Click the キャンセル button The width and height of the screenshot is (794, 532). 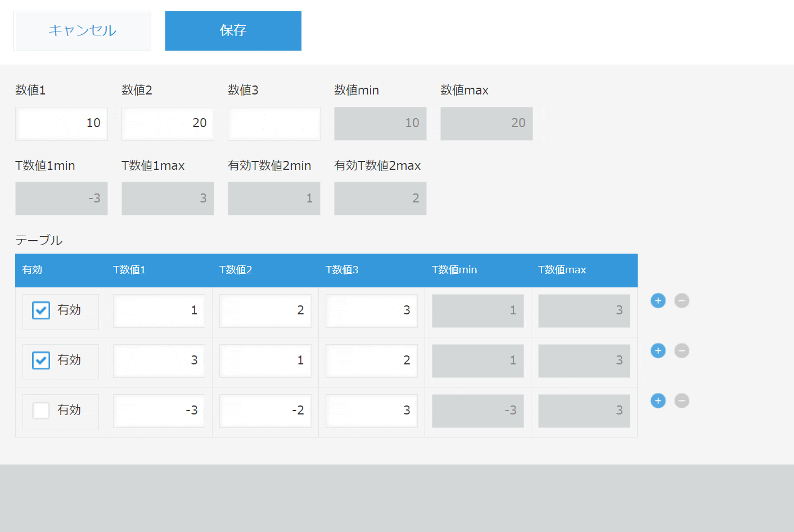point(82,31)
